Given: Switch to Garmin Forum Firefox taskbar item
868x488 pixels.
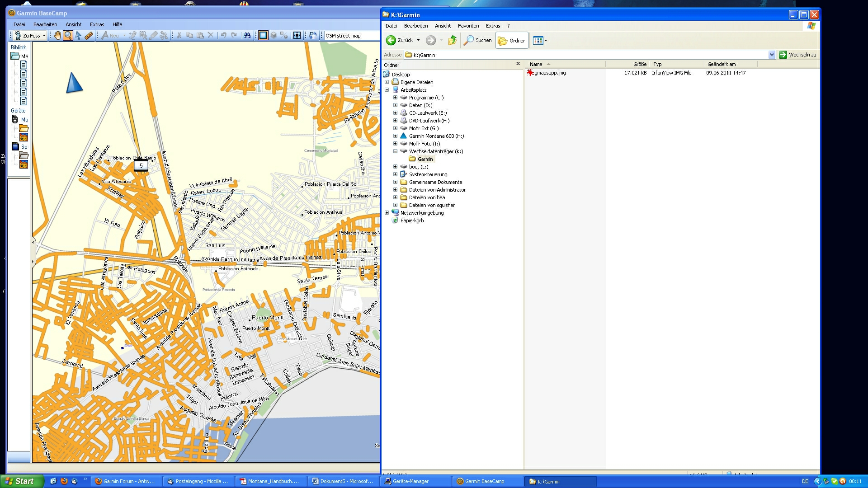Looking at the screenshot, I should coord(126,481).
